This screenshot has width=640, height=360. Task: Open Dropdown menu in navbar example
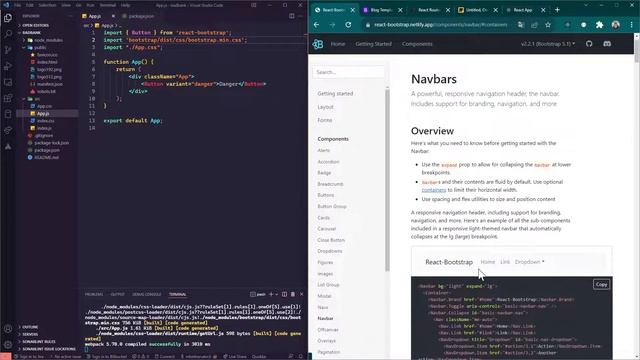tap(529, 262)
